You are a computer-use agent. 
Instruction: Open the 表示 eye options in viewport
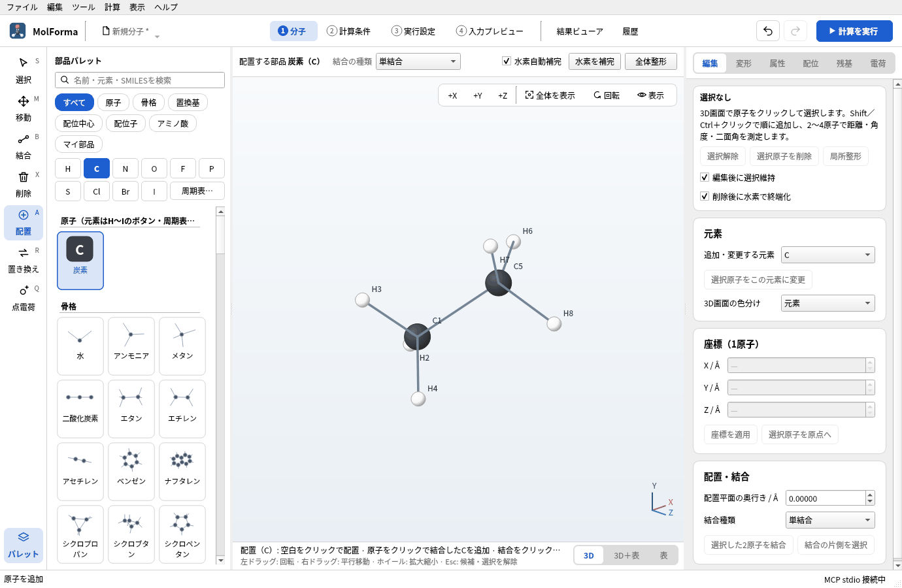(x=651, y=95)
